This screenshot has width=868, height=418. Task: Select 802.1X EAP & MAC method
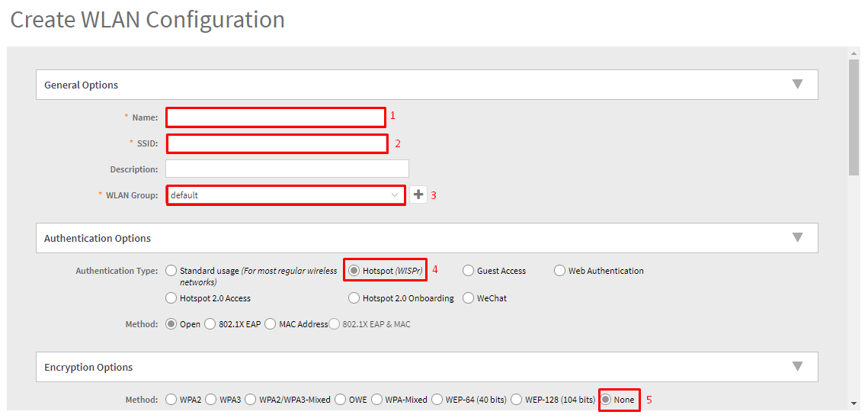point(334,324)
